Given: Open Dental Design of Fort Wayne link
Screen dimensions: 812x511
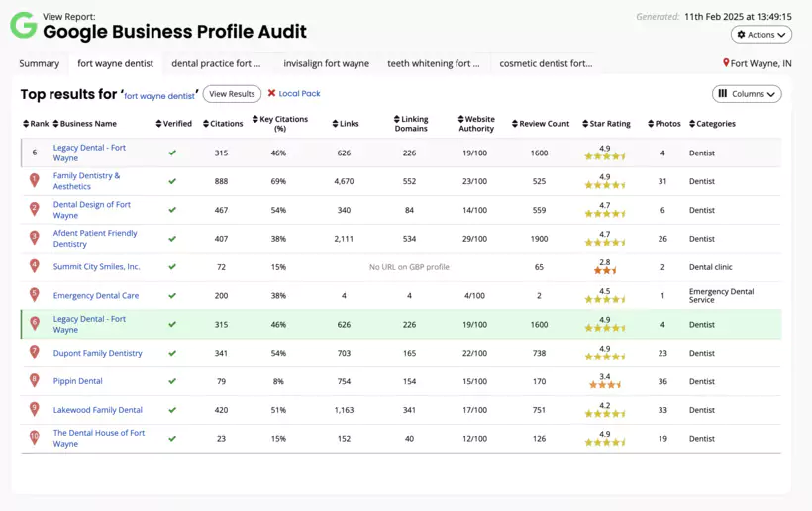Looking at the screenshot, I should pos(92,210).
